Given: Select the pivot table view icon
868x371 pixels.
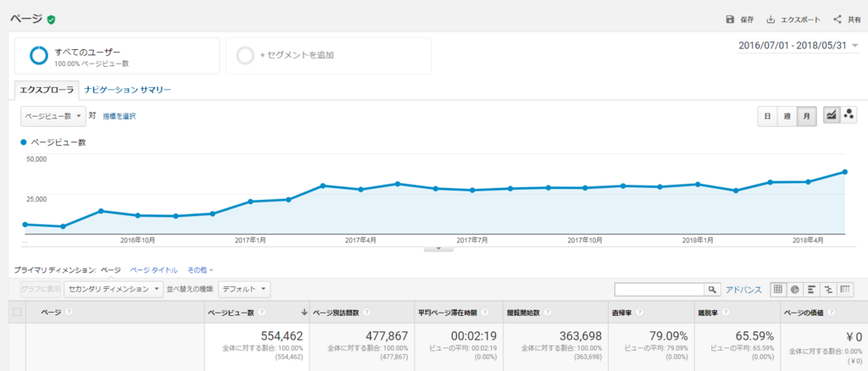Looking at the screenshot, I should coord(845,289).
